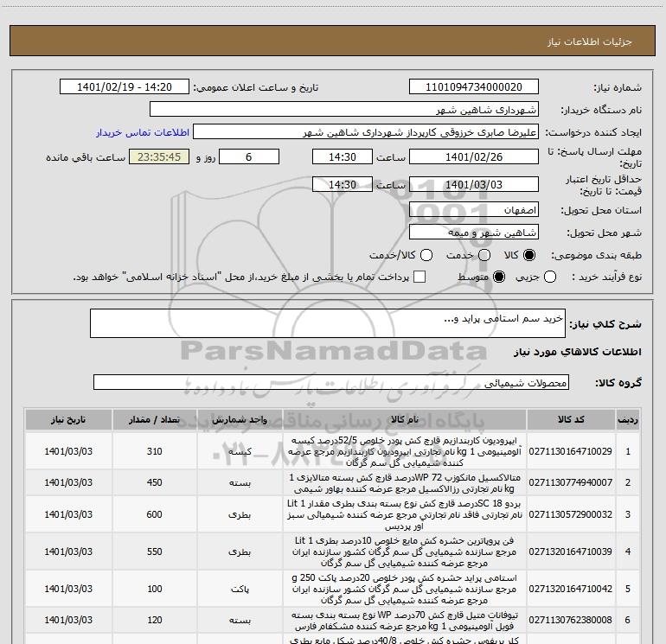Screen dimensions: 666x644
Task: Click the general description box خرید سم استامی پراید
Action: pos(328,323)
